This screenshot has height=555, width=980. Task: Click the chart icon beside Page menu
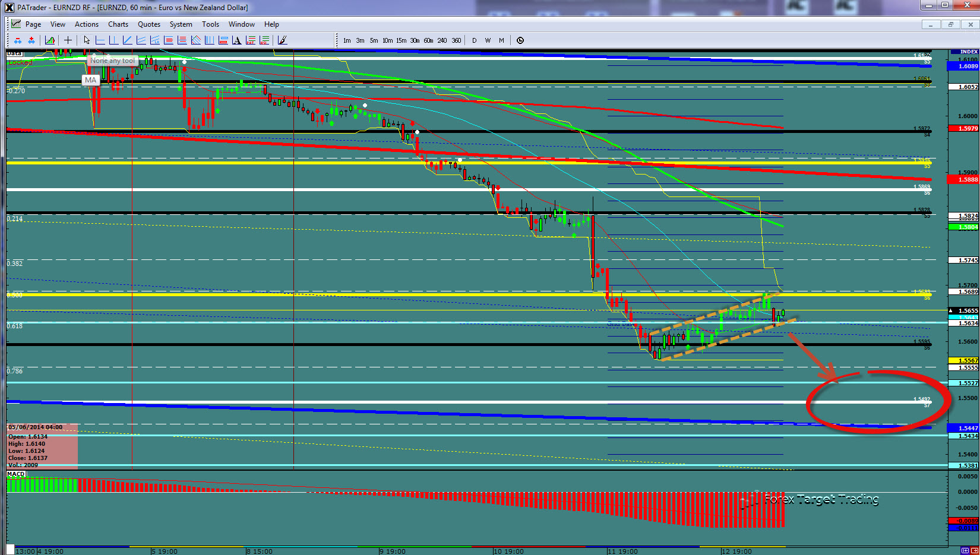[x=16, y=24]
